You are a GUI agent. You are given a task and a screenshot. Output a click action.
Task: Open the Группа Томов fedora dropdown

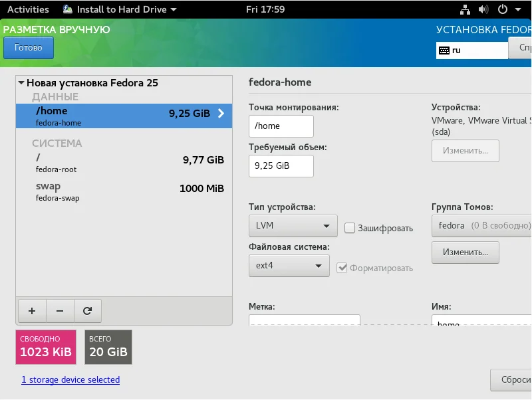(x=481, y=226)
